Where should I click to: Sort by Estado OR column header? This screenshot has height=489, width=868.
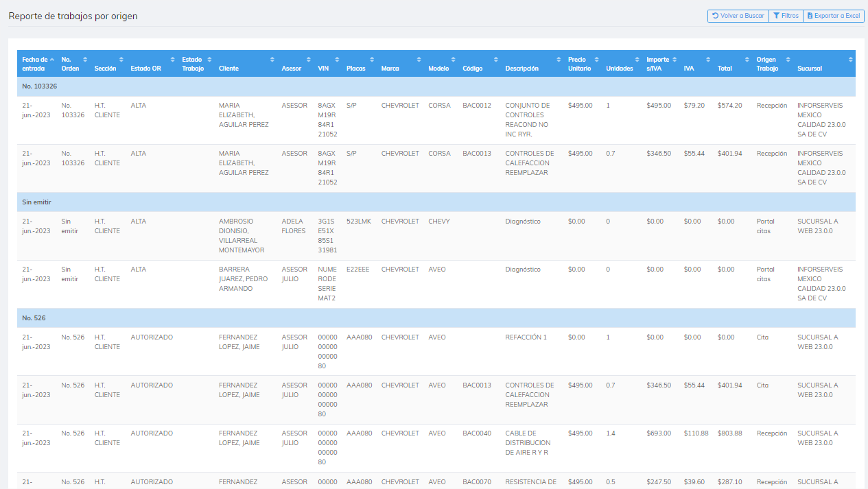[152, 64]
